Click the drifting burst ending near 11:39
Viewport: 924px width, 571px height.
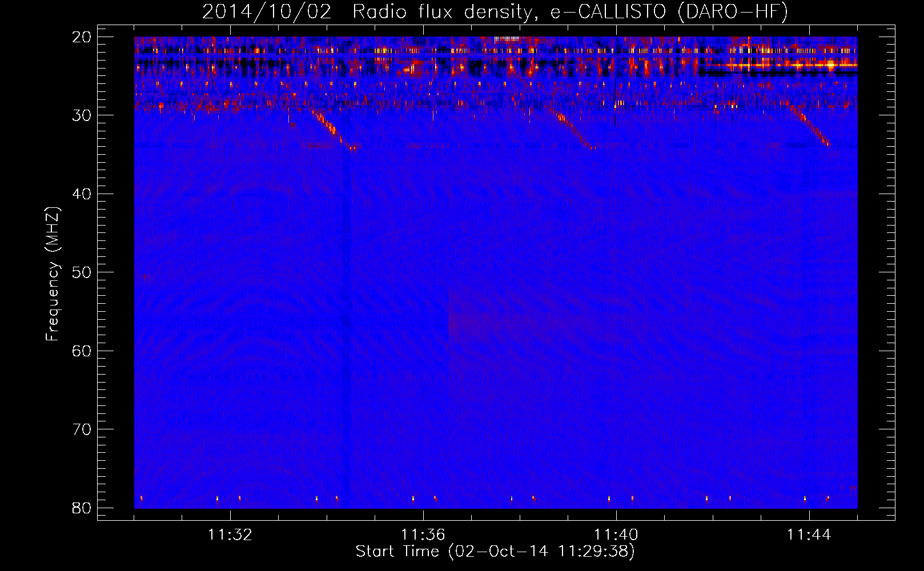(x=572, y=128)
